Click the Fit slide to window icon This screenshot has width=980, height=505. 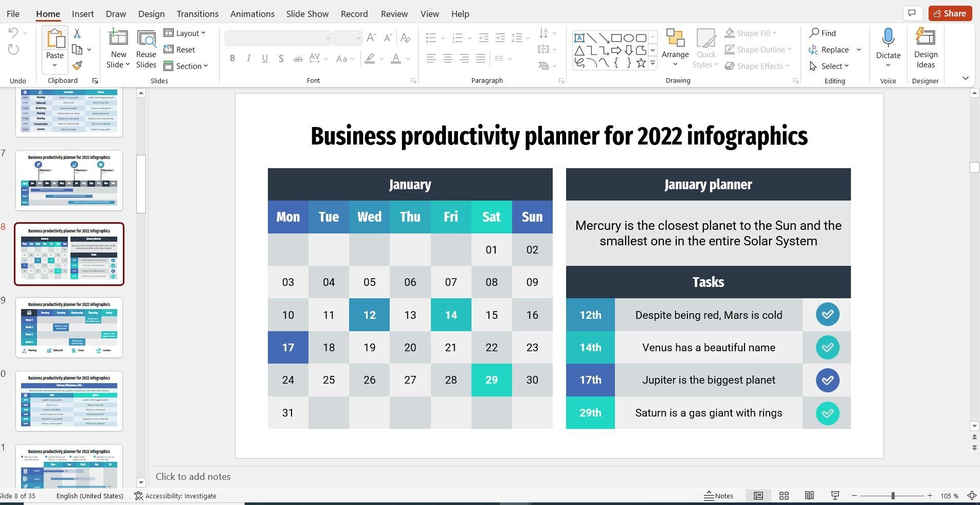tap(972, 496)
